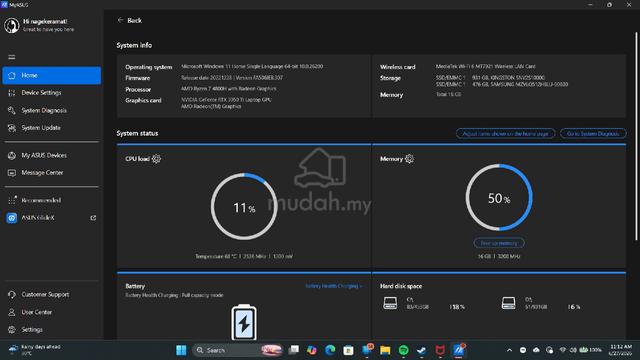Image resolution: width=640 pixels, height=360 pixels.
Task: Open Task View on the taskbar
Action: pyautogui.click(x=293, y=350)
